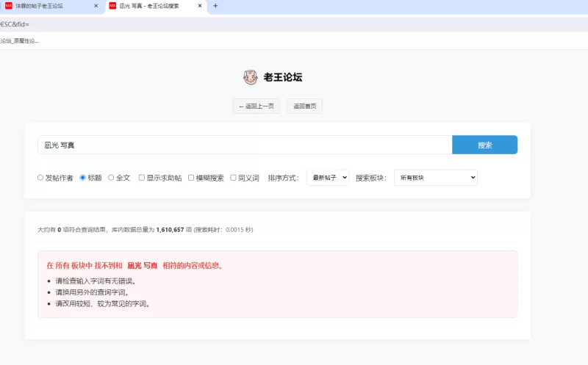588x365 pixels.
Task: Close the first browser tab
Action: click(x=96, y=6)
